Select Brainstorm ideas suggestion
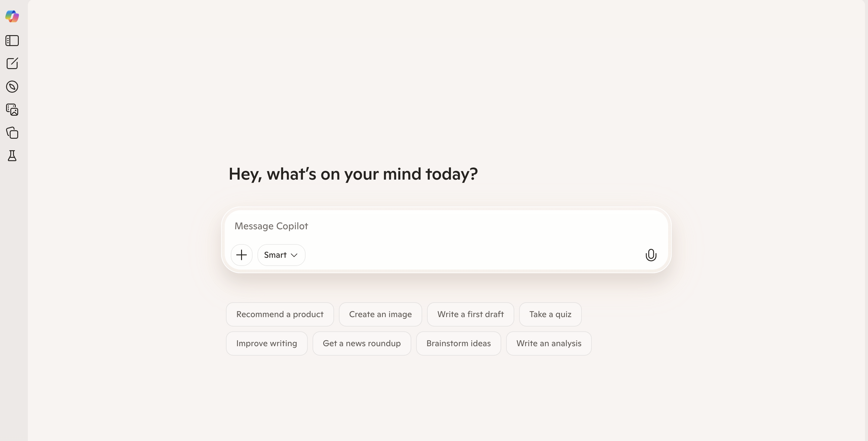The image size is (868, 441). [x=458, y=343]
